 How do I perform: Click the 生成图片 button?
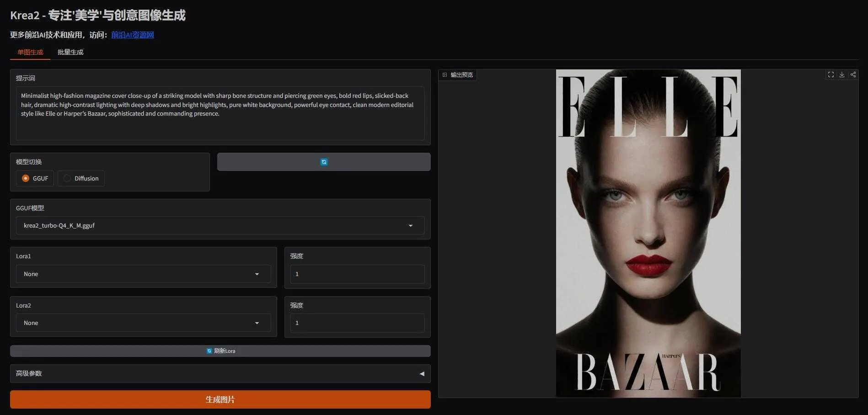point(220,399)
